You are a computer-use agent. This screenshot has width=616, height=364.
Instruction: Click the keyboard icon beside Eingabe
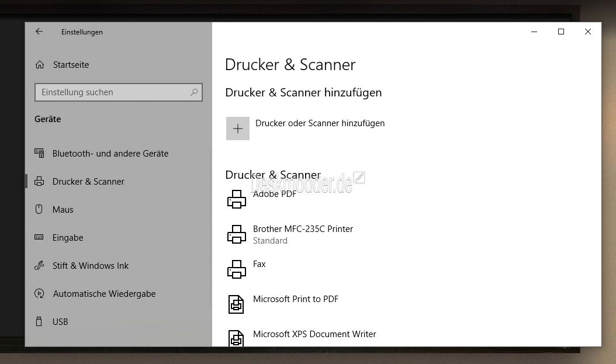[x=39, y=237]
